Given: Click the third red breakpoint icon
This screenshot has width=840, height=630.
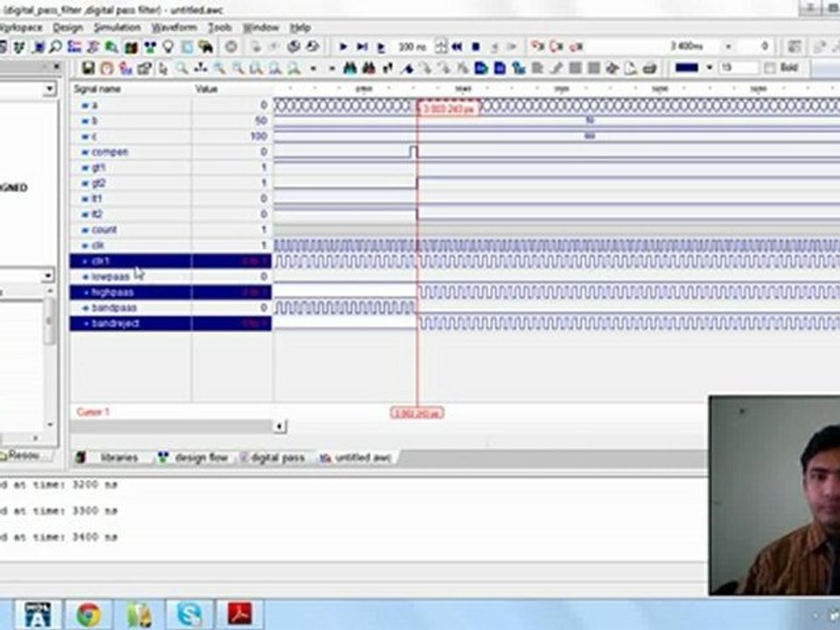Looking at the screenshot, I should click(576, 47).
